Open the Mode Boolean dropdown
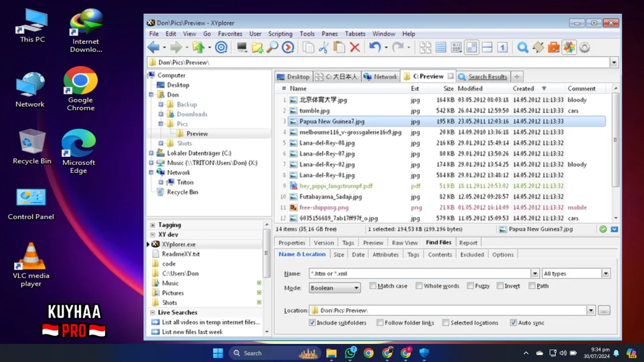 356,288
